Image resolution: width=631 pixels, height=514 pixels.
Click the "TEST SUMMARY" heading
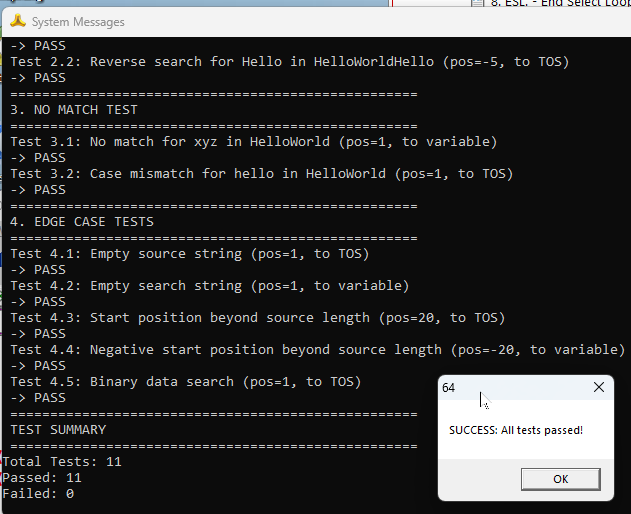(x=58, y=430)
